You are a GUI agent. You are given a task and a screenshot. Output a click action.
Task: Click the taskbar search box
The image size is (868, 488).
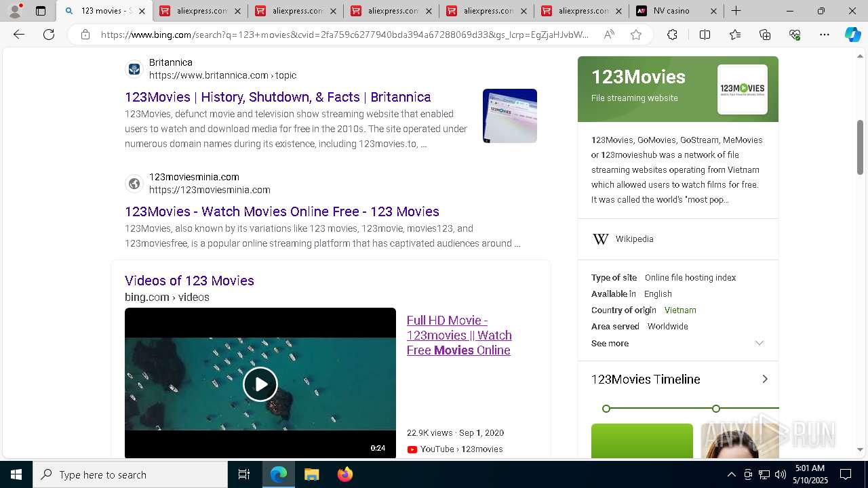pyautogui.click(x=130, y=474)
